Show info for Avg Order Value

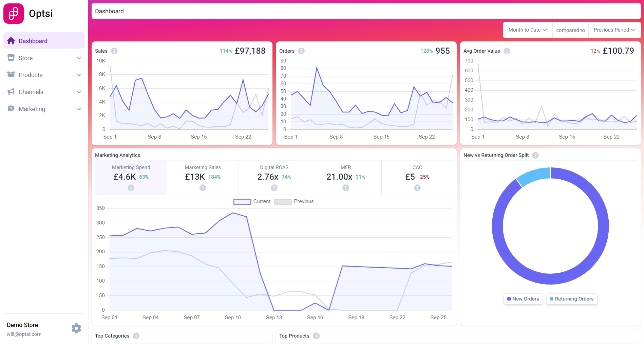tap(507, 51)
